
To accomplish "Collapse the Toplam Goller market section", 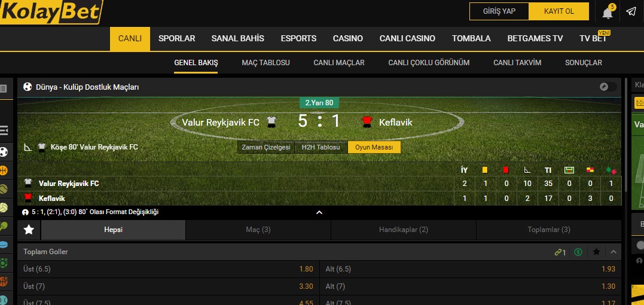I will 614,252.
